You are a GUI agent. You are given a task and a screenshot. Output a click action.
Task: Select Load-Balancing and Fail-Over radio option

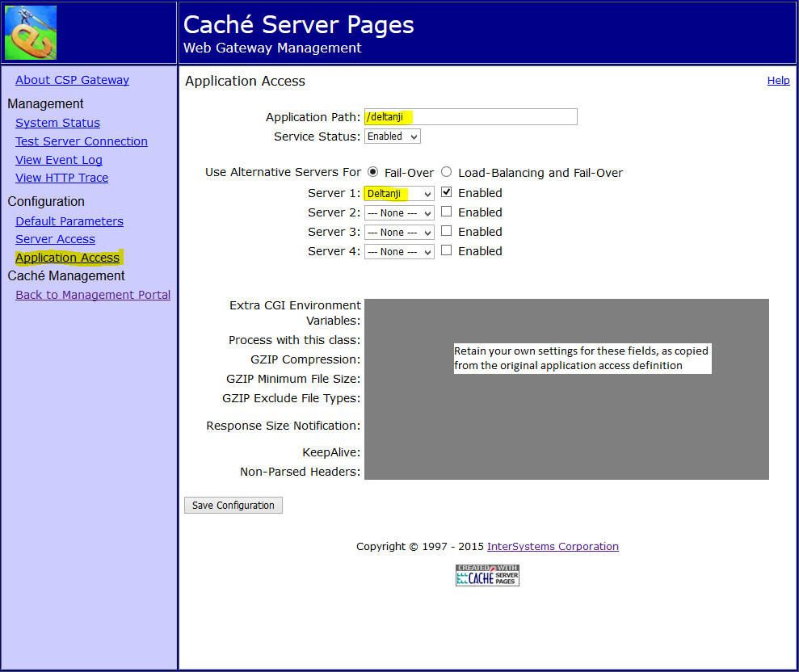446,172
